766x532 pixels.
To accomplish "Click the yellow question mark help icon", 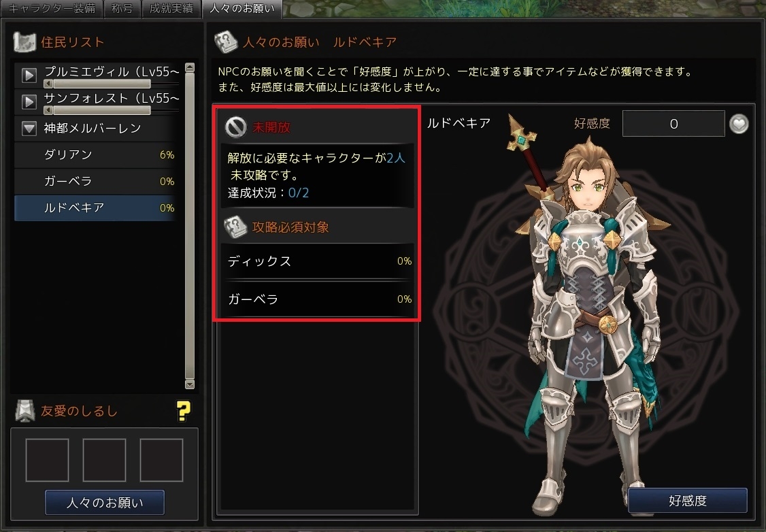I will pos(184,412).
